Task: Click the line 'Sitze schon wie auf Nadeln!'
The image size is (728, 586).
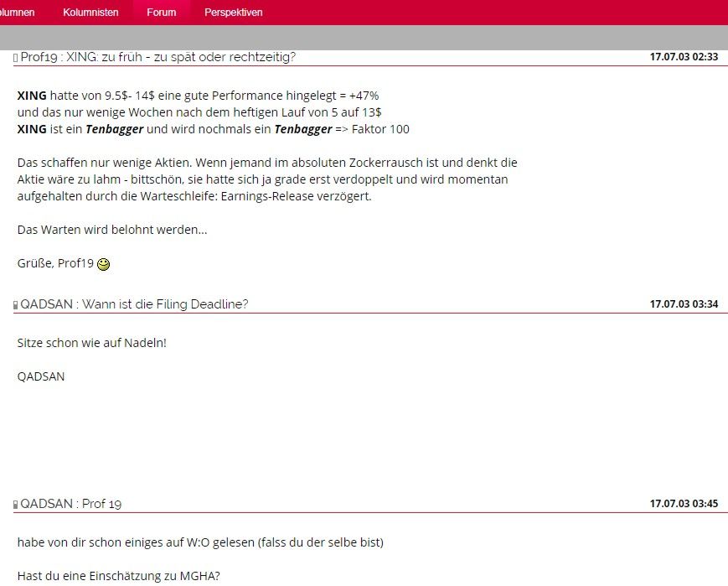Action: [92, 343]
